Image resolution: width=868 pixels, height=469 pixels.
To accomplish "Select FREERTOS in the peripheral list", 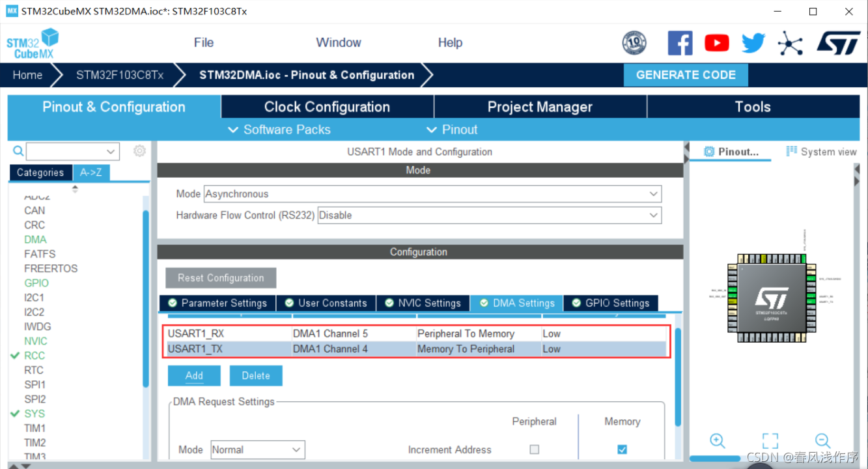I will pos(51,268).
